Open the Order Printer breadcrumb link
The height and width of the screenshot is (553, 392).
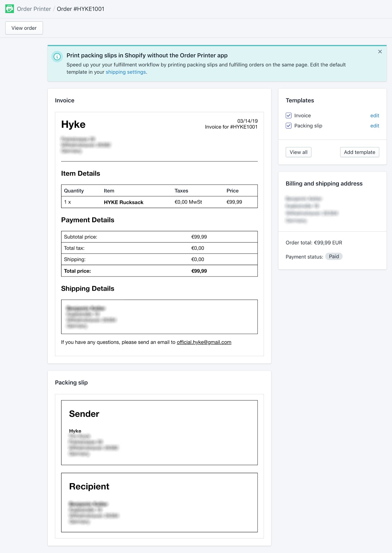click(34, 9)
